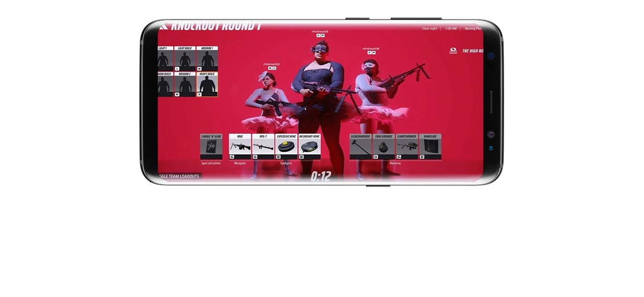The width and height of the screenshot is (644, 297).
Task: Select the Barricade reserve item
Action: 430,147
